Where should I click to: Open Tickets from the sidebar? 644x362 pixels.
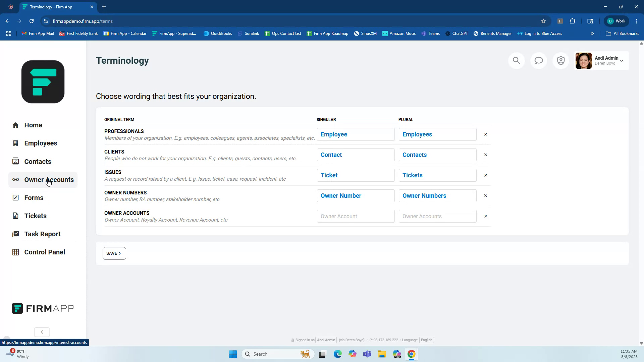pos(35,216)
